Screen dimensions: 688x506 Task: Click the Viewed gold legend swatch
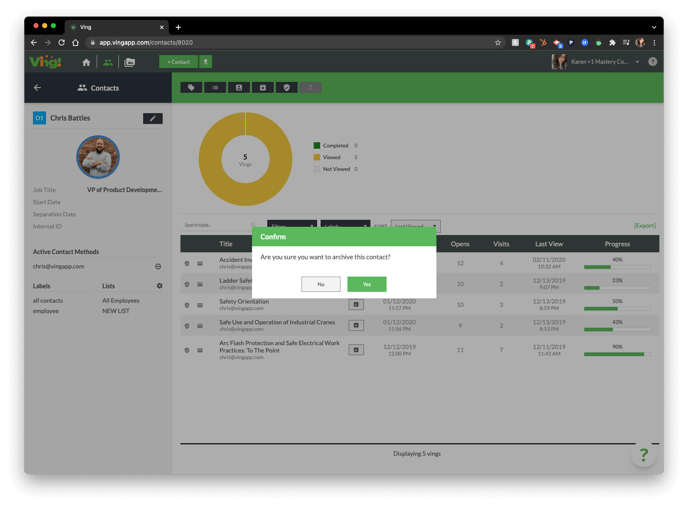317,157
